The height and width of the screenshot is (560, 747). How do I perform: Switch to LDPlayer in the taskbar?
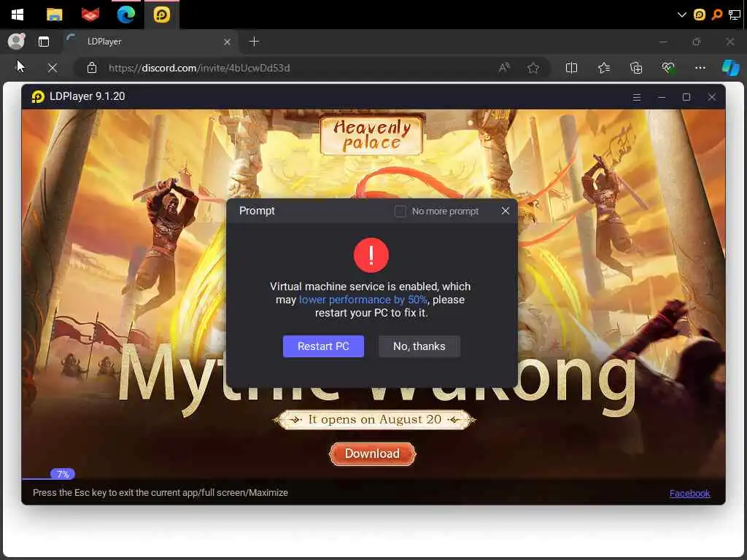point(161,15)
